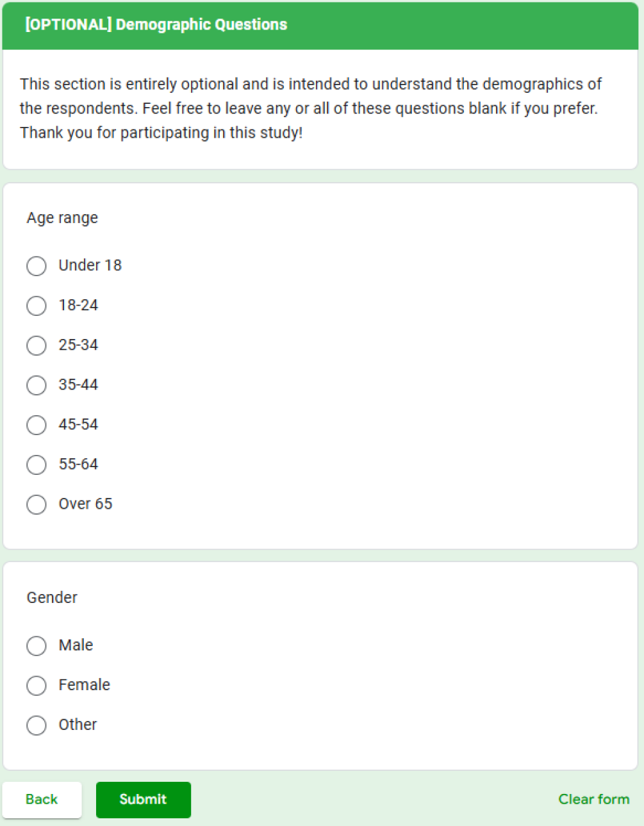The height and width of the screenshot is (826, 644).
Task: Choose the 18-24 age range
Action: [x=37, y=306]
